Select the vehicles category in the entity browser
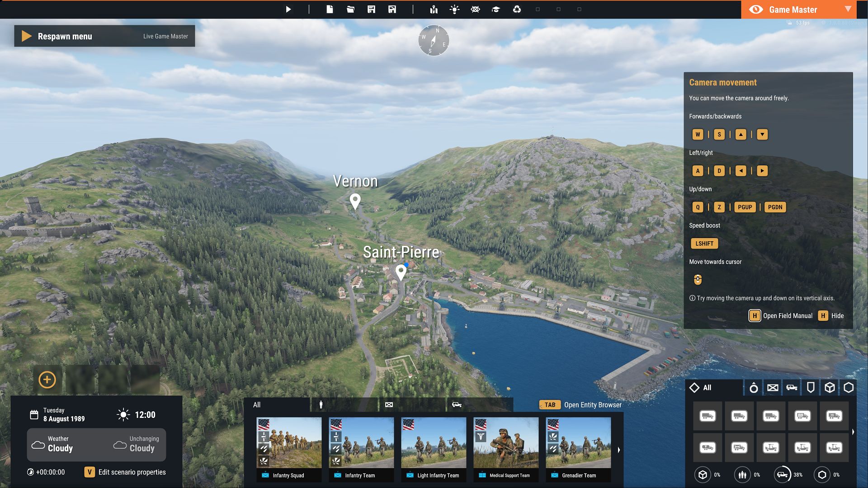 tap(792, 387)
